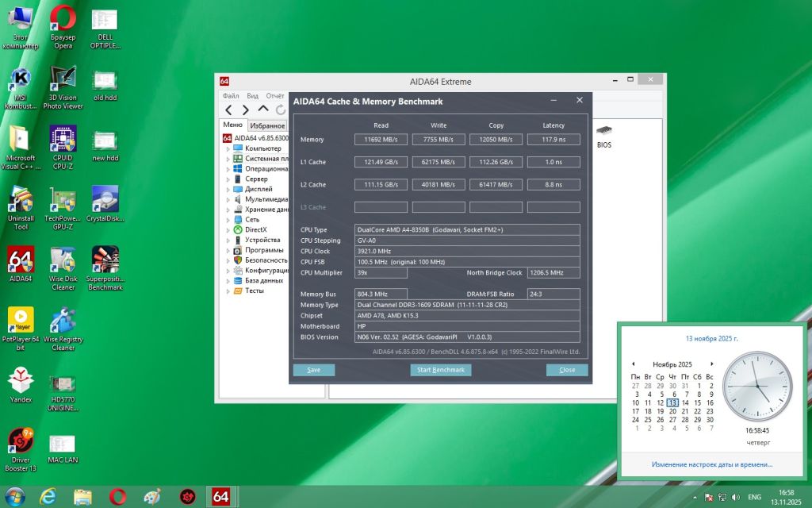The width and height of the screenshot is (812, 508).
Task: Launch 3D Vision Photo Viewer shortcut
Action: point(63,87)
